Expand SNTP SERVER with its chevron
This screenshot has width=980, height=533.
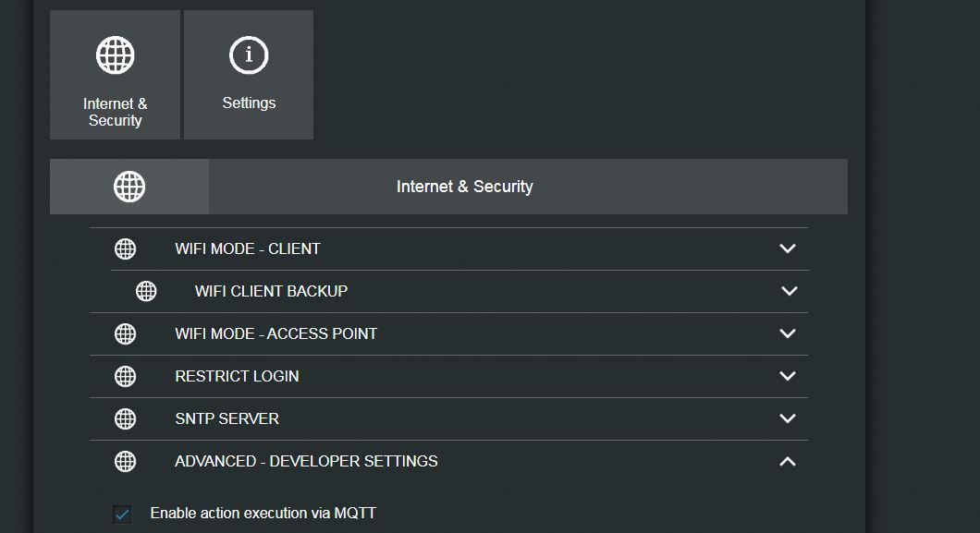pyautogui.click(x=788, y=418)
